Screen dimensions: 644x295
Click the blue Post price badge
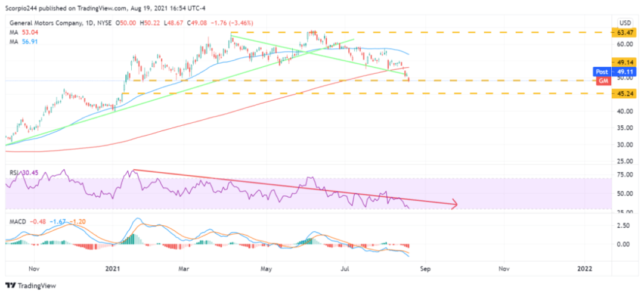(x=603, y=72)
